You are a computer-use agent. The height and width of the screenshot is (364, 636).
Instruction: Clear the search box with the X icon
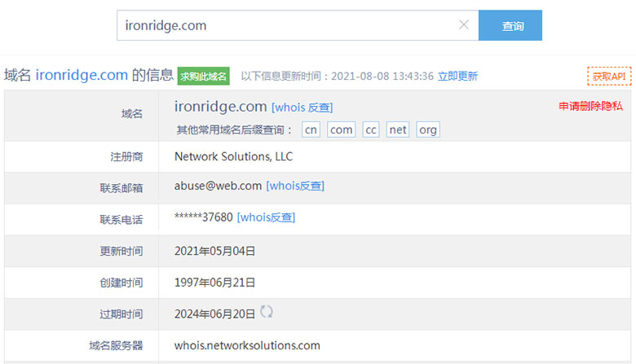click(464, 25)
